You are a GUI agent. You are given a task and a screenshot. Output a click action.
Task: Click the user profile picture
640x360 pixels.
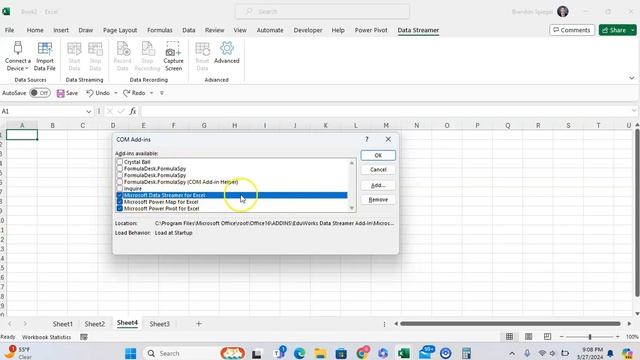(563, 11)
